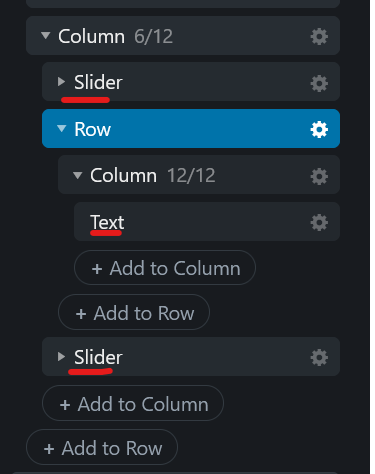Click Add to Column under Text
The width and height of the screenshot is (375, 474).
(x=165, y=268)
